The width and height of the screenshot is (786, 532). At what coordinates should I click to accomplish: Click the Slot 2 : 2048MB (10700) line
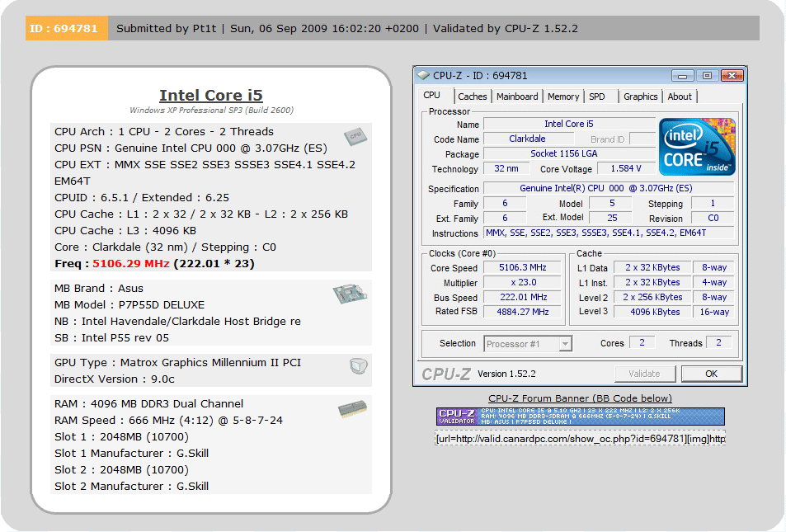tap(121, 470)
